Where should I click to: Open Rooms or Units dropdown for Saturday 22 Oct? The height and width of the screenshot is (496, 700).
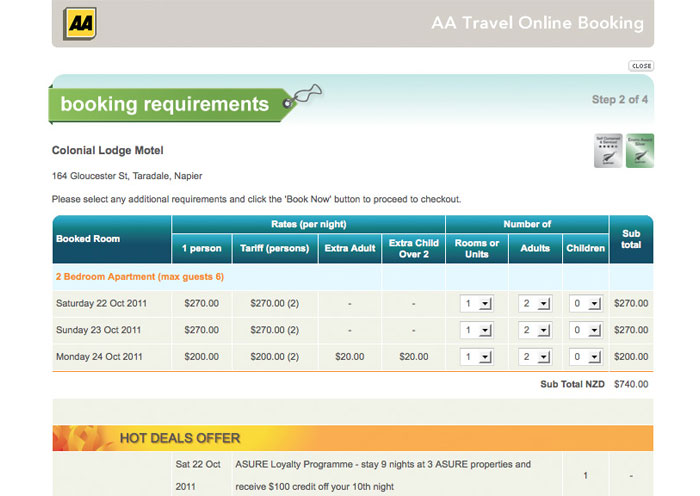pos(476,304)
